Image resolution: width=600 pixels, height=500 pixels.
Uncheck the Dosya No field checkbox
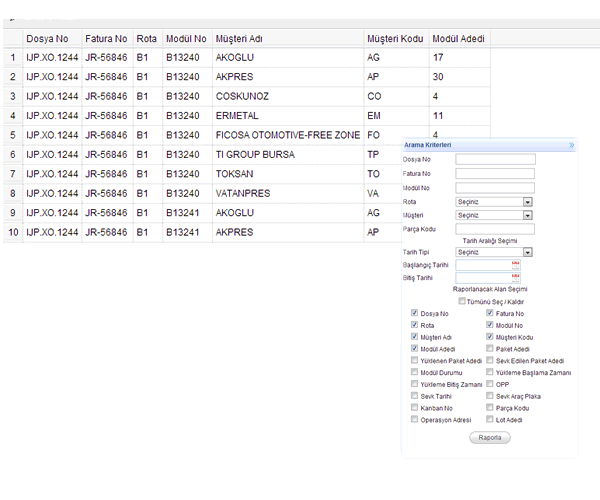tap(414, 314)
